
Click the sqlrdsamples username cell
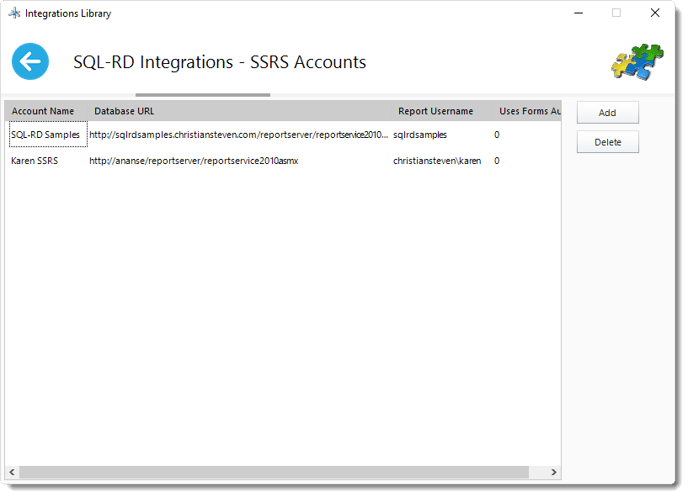pyautogui.click(x=419, y=135)
